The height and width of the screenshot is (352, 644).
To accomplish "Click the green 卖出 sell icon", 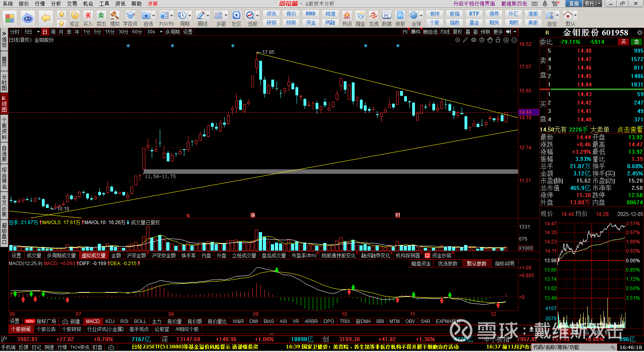I will [101, 16].
